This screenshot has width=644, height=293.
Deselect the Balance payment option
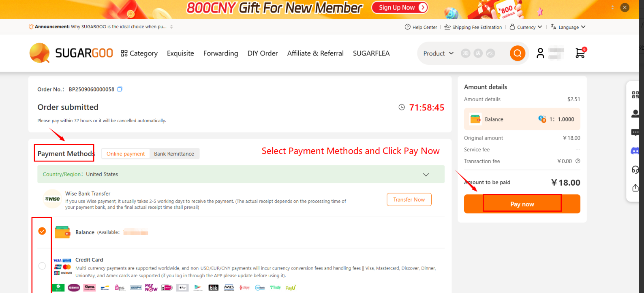(x=42, y=231)
